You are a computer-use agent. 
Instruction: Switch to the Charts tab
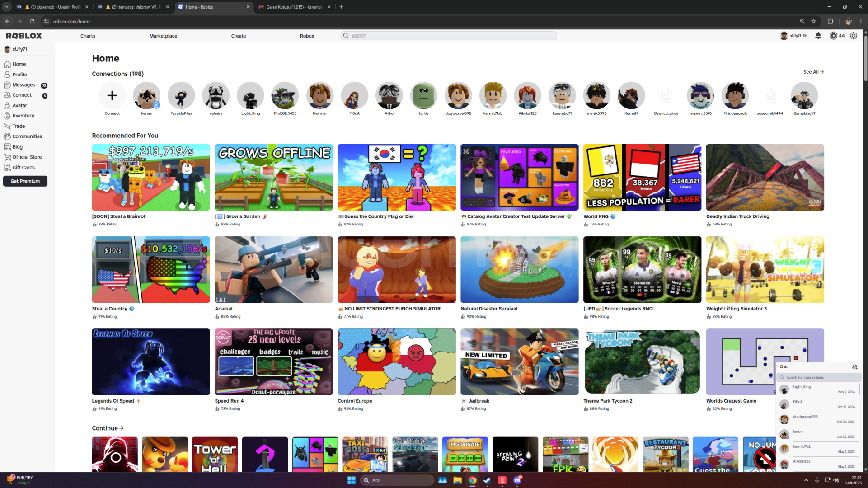pyautogui.click(x=88, y=36)
